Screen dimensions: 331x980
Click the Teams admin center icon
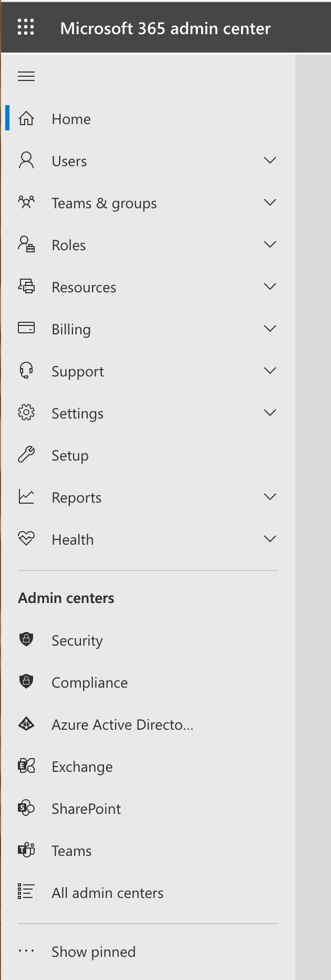tap(26, 850)
